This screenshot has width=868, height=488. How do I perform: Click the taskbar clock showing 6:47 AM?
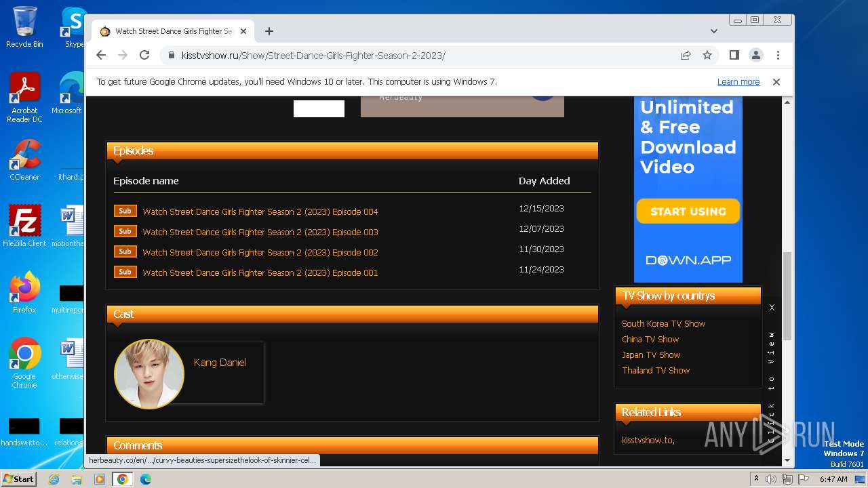(833, 479)
